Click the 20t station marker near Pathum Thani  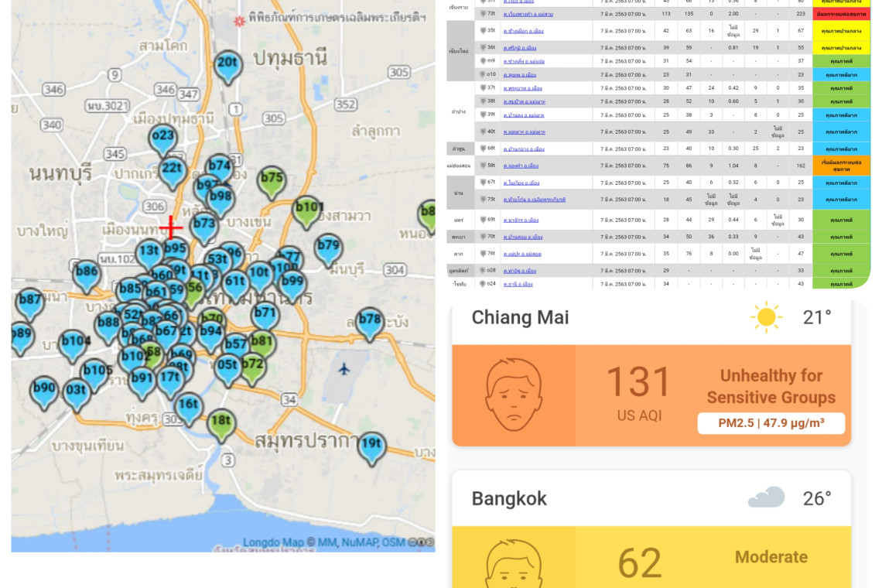(227, 64)
